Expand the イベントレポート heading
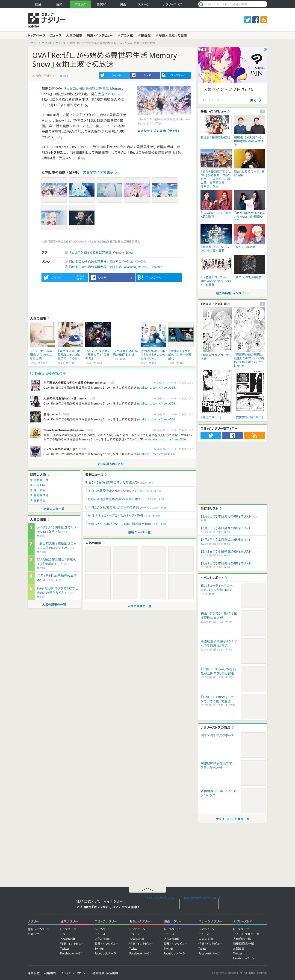This screenshot has height=980, width=295. (x=213, y=578)
